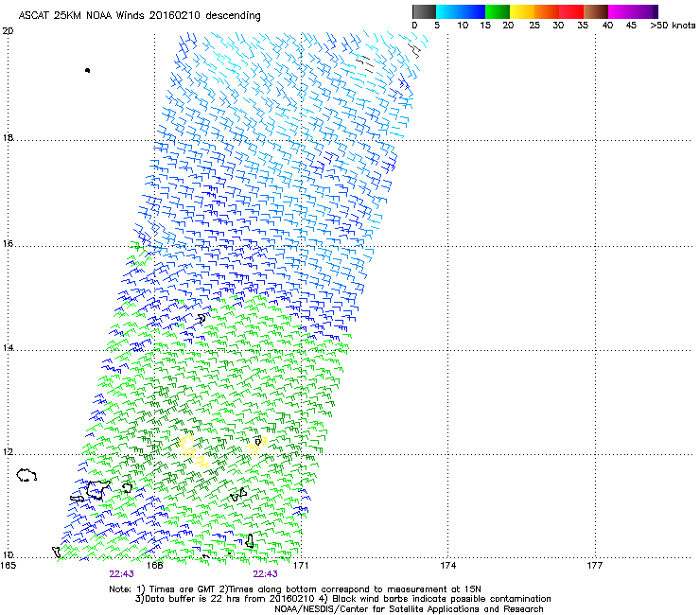The height and width of the screenshot is (615, 700).
Task: Click the large atoll outline near 11N 167E
Action: [97, 490]
